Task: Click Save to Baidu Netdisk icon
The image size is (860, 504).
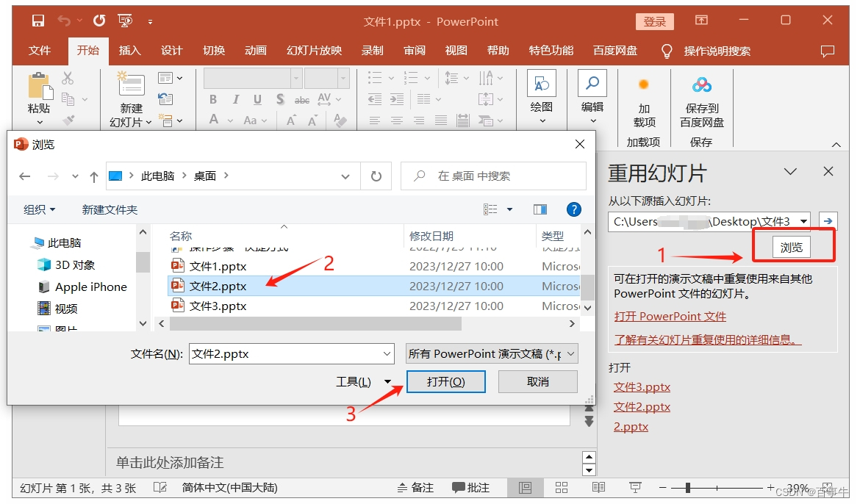Action: [x=701, y=85]
